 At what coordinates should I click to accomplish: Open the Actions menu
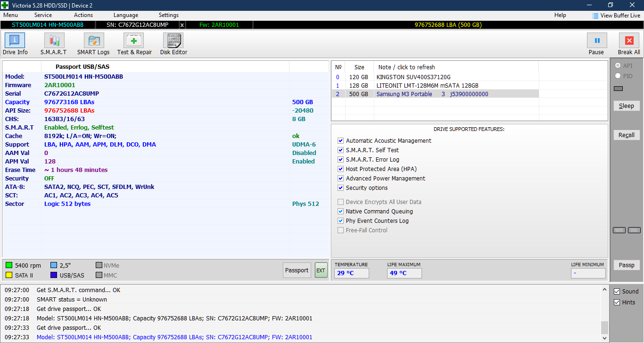[x=83, y=15]
